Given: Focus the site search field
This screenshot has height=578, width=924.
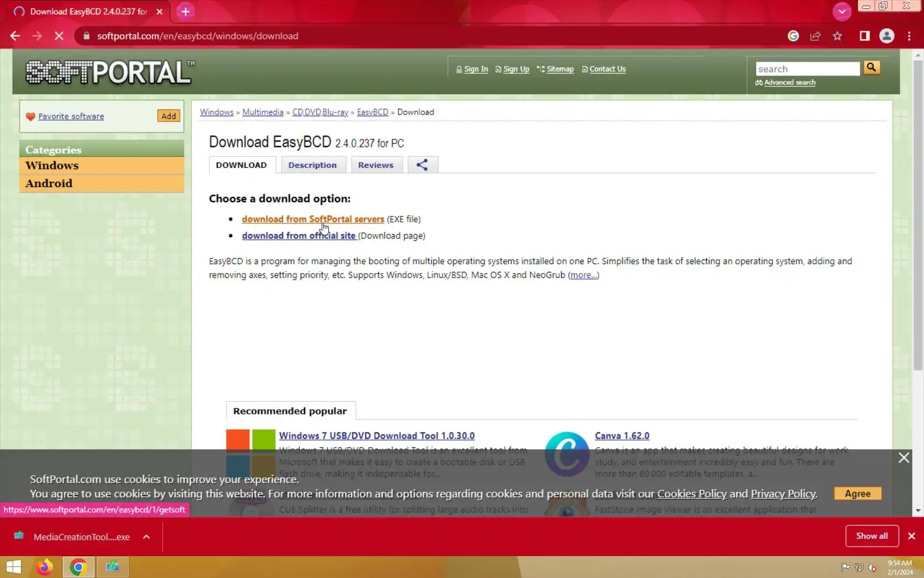Looking at the screenshot, I should (x=807, y=69).
